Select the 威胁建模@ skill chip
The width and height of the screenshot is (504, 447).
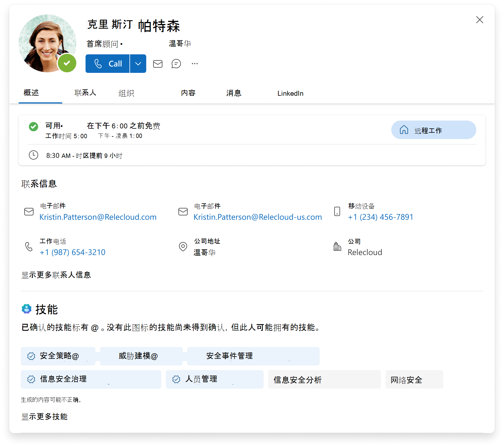[x=141, y=356]
